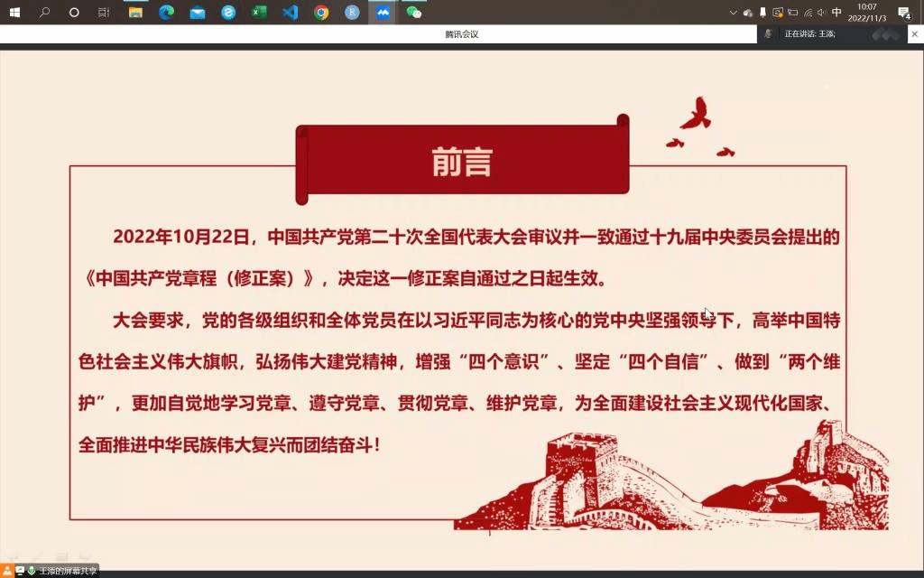Open File Explorer from the taskbar

[x=135, y=13]
